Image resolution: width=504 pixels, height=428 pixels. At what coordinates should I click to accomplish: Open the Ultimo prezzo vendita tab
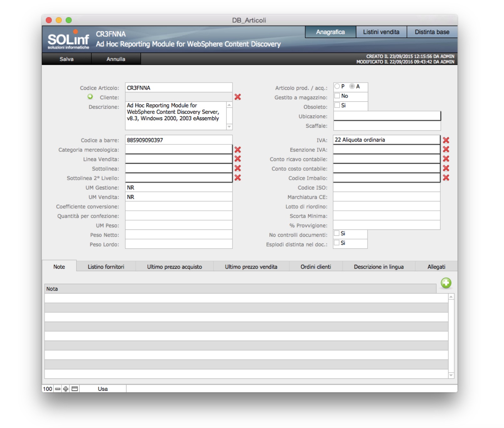(251, 266)
